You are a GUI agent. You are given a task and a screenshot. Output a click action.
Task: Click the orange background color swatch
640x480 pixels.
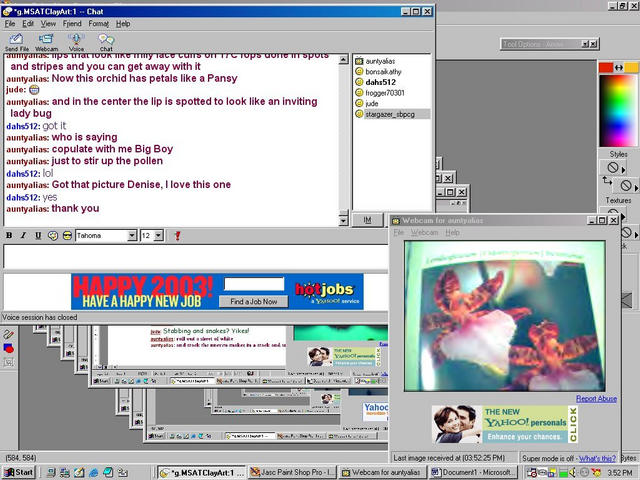tap(631, 67)
